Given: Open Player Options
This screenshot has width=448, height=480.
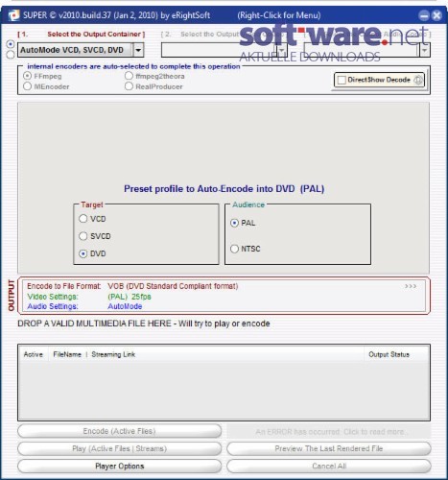Looking at the screenshot, I should [119, 467].
